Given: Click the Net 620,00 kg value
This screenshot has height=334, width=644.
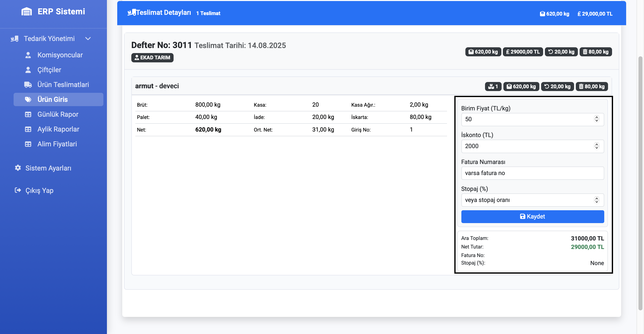Looking at the screenshot, I should tap(208, 130).
